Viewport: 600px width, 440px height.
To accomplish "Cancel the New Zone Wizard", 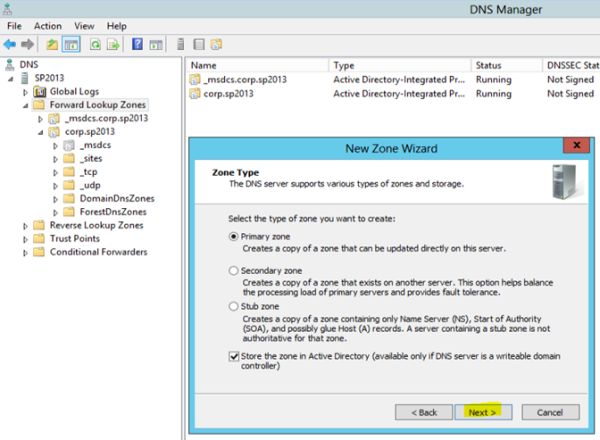I will 550,412.
